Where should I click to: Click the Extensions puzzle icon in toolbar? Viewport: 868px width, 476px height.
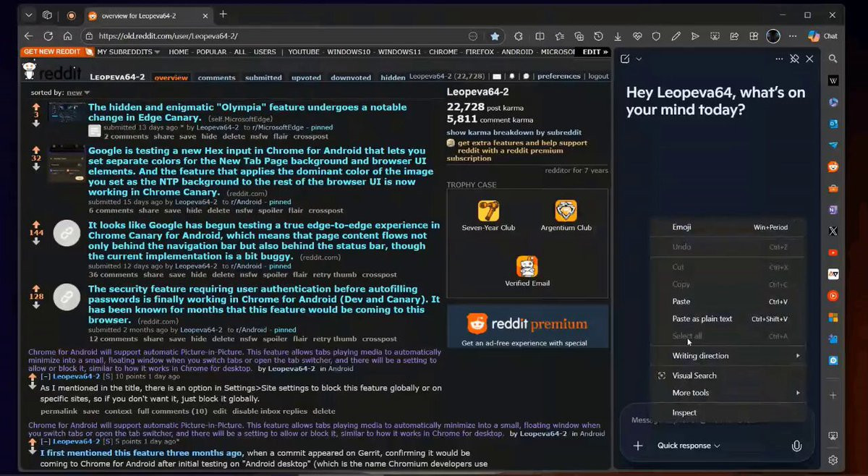(519, 36)
